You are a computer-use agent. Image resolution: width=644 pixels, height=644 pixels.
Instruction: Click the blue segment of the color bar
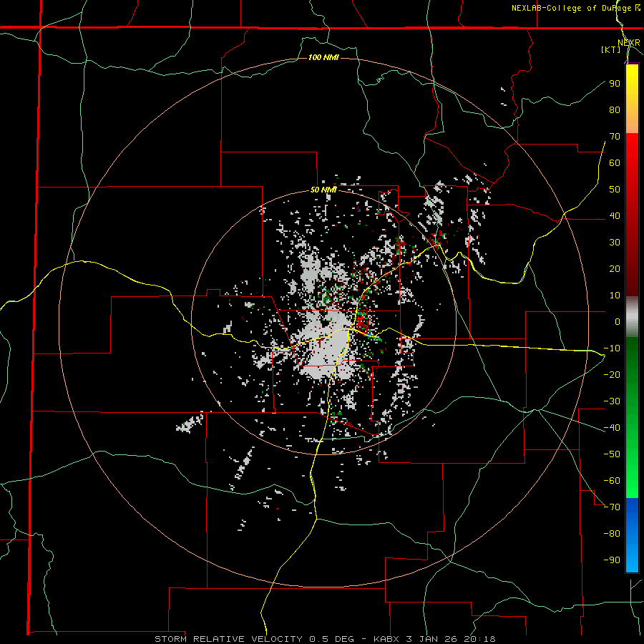(x=632, y=535)
